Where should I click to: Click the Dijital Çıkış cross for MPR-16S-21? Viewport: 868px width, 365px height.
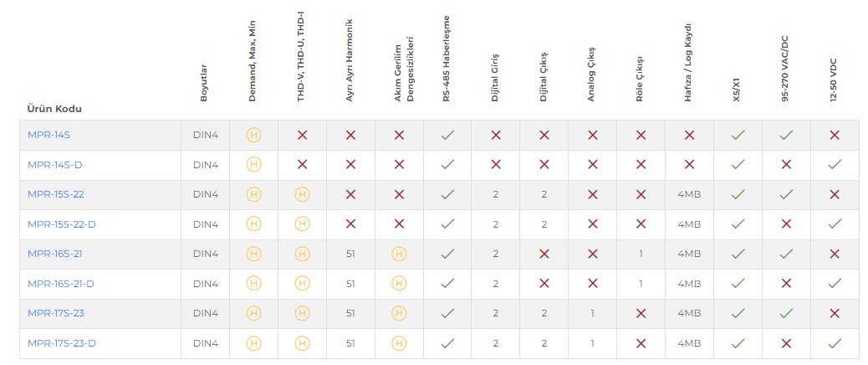544,254
